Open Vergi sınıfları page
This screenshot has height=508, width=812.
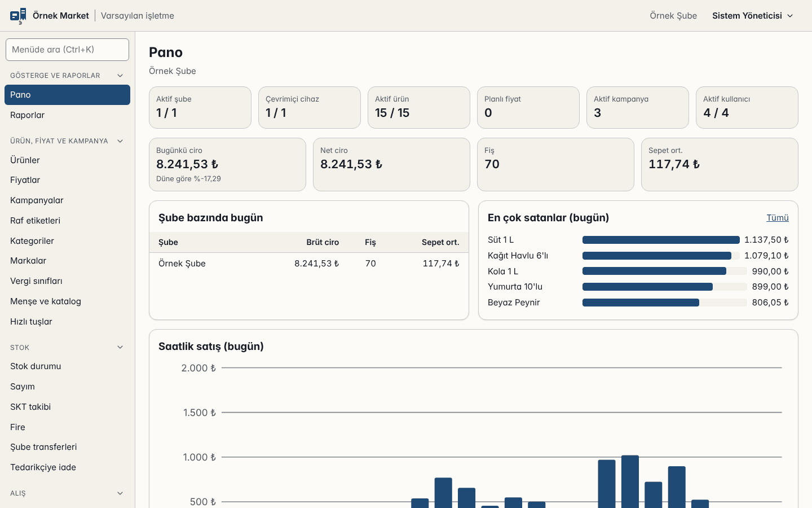[x=67, y=281]
